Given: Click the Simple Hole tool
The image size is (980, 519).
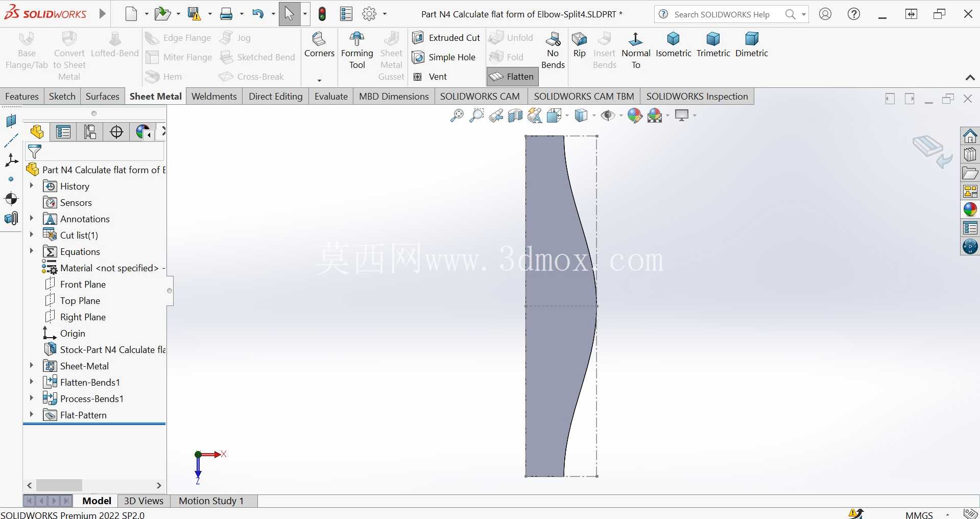Looking at the screenshot, I should click(x=444, y=57).
